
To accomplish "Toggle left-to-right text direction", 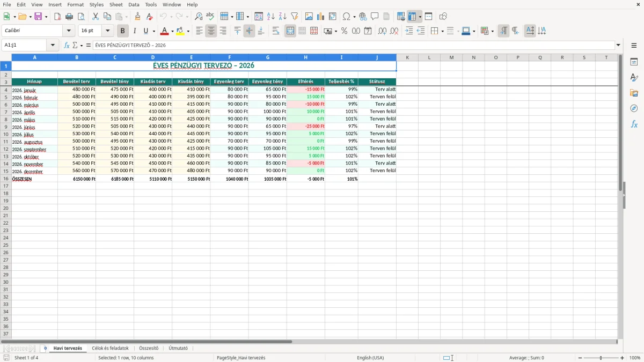I will click(503, 31).
